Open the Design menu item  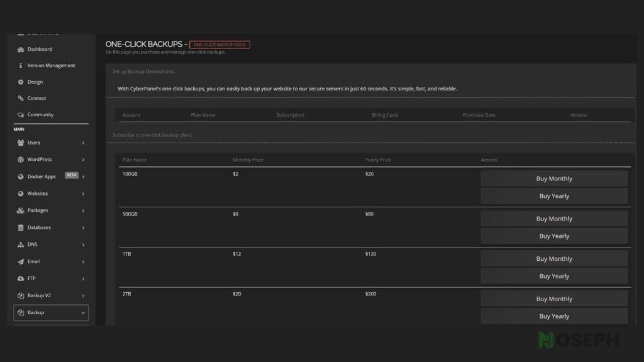click(x=35, y=82)
